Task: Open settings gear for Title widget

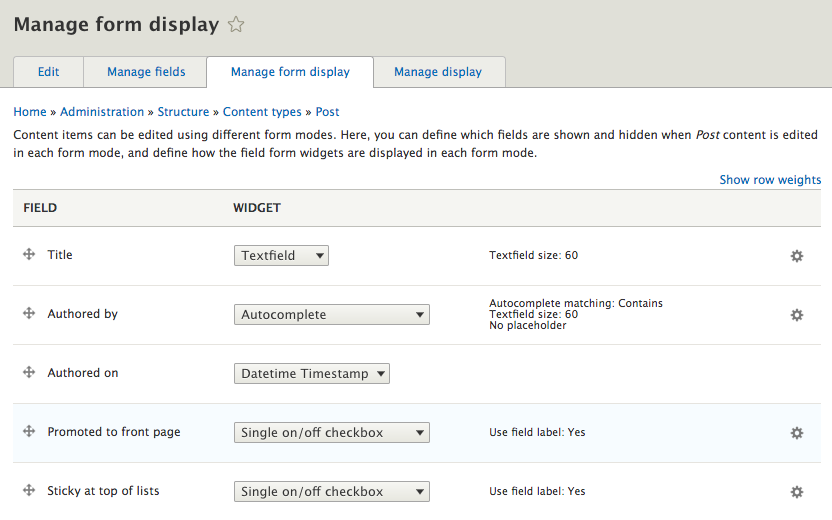Action: tap(797, 256)
